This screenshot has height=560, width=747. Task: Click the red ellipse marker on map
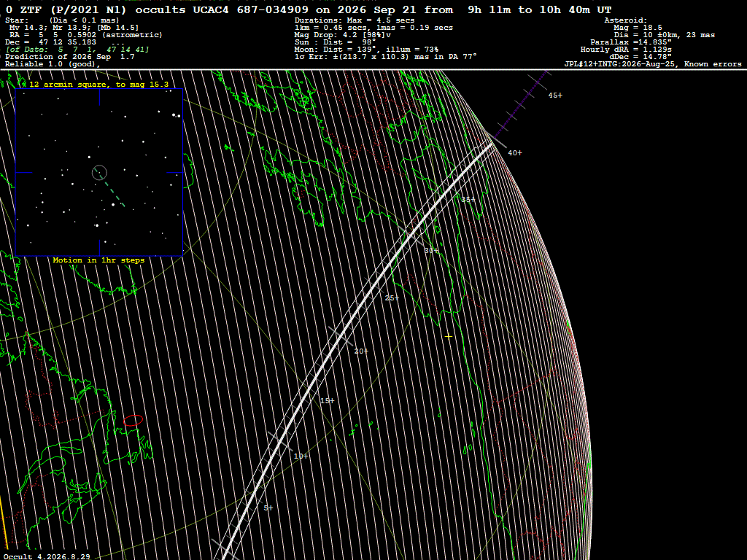coord(133,421)
